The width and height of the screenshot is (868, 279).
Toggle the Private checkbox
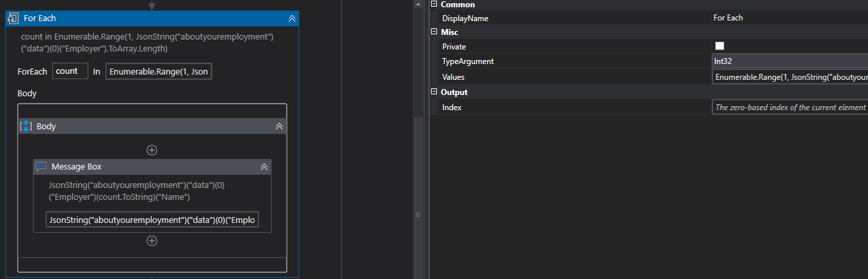click(x=719, y=46)
